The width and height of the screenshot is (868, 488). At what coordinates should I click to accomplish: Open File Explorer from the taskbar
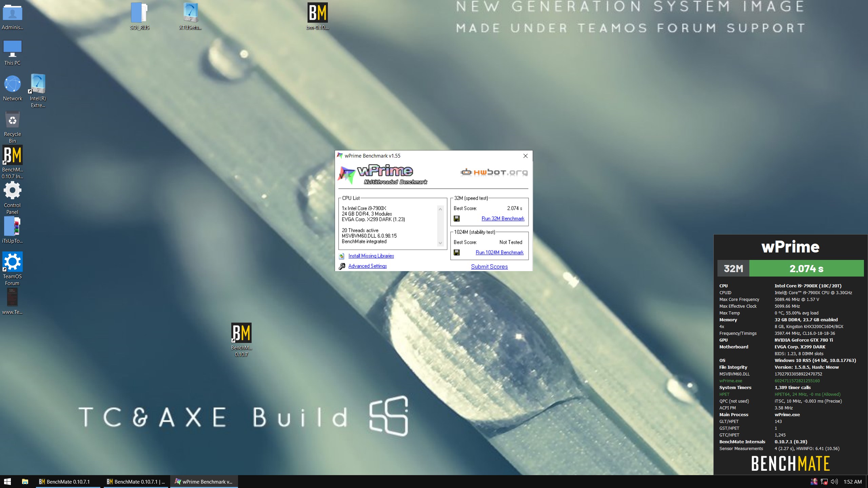tap(25, 482)
